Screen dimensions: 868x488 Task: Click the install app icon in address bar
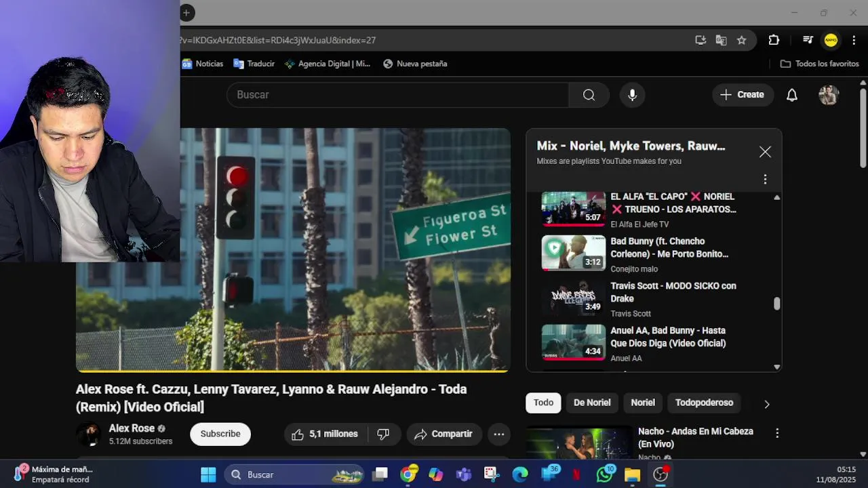coord(701,40)
